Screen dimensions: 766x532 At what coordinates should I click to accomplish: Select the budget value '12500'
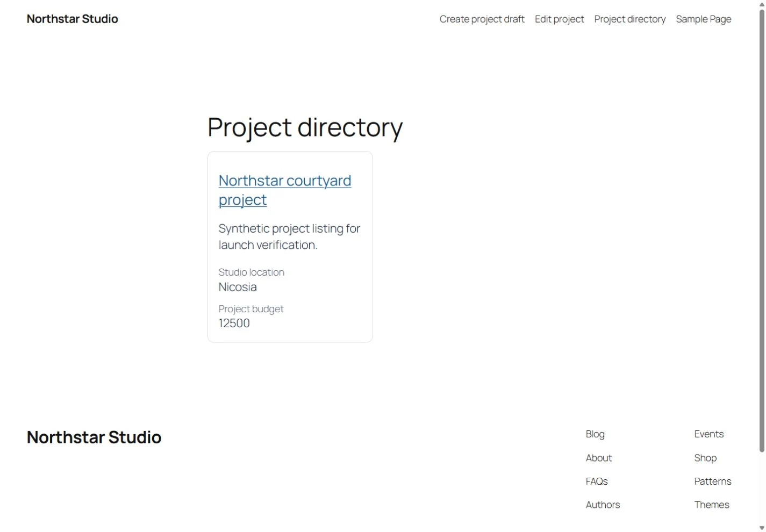coord(234,323)
